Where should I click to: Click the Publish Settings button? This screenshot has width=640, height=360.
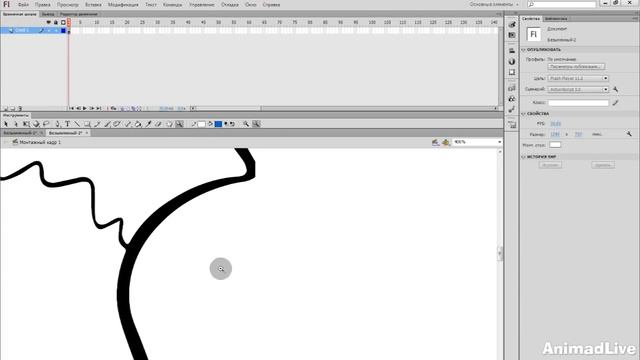[x=576, y=67]
